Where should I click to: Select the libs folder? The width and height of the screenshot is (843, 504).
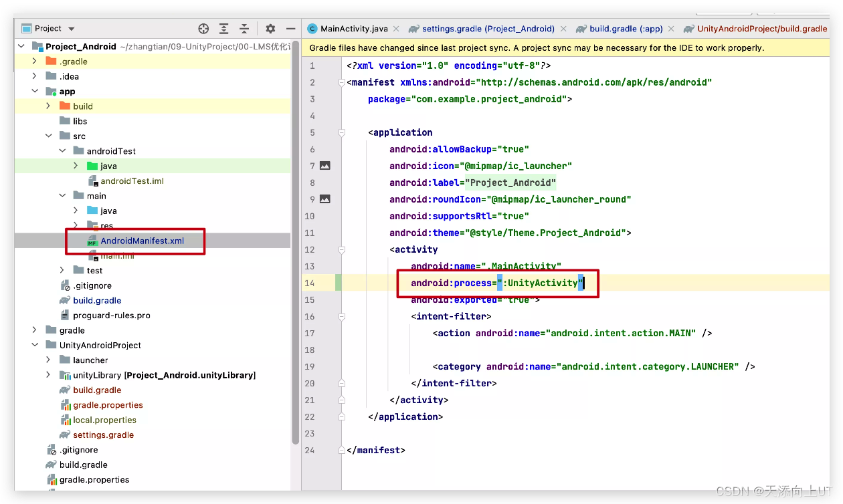tap(80, 121)
